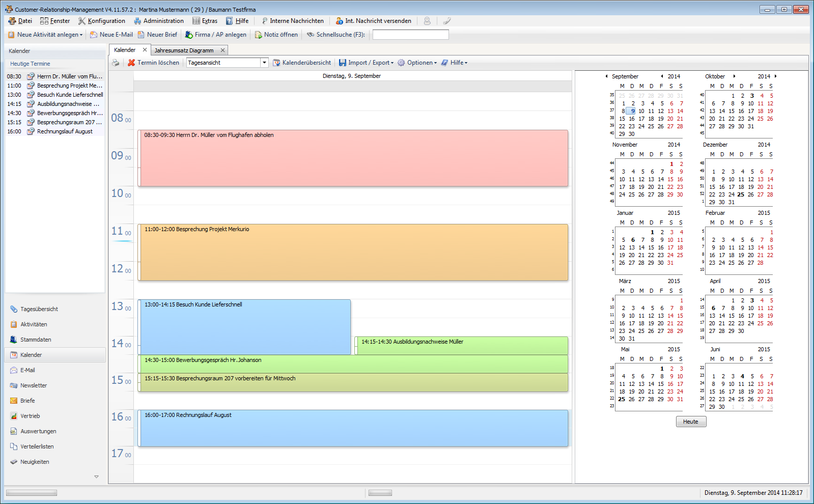Select the 16:00-17:00 Rechnungslauf August block

[x=353, y=428]
